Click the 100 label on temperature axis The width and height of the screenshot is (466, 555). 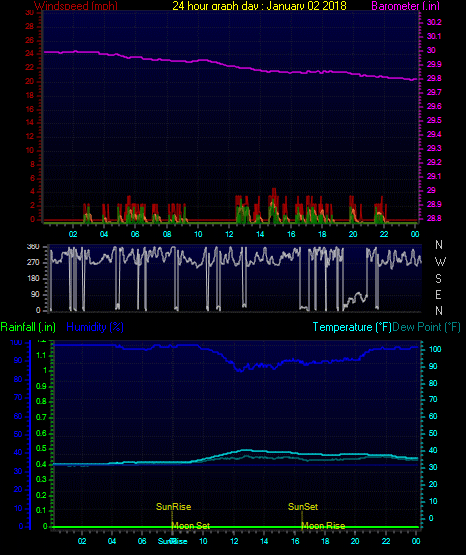[435, 349]
